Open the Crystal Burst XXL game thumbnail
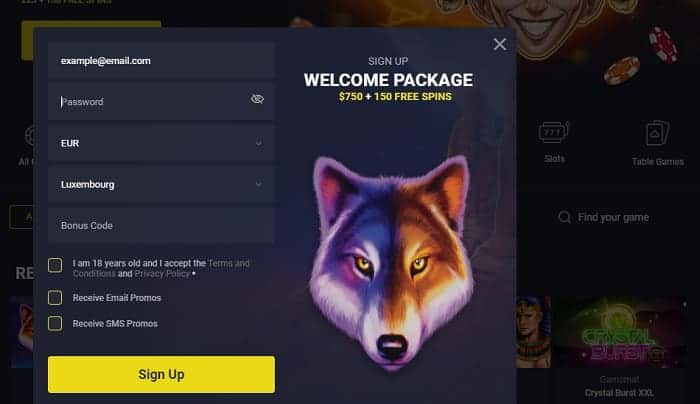 [x=619, y=332]
